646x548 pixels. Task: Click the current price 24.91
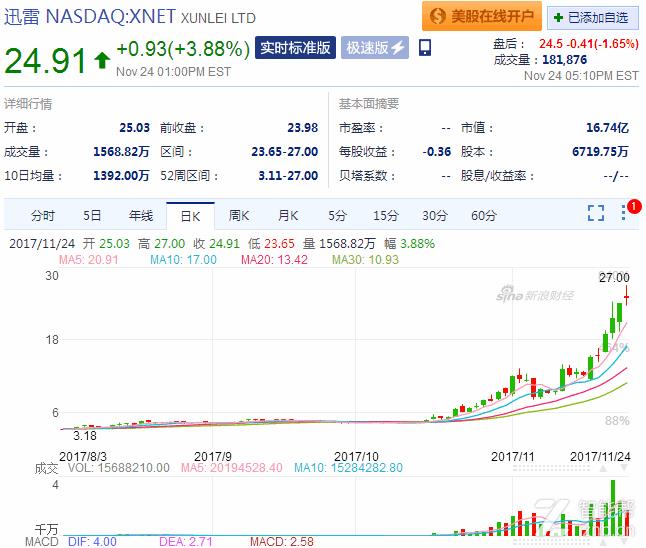click(45, 61)
